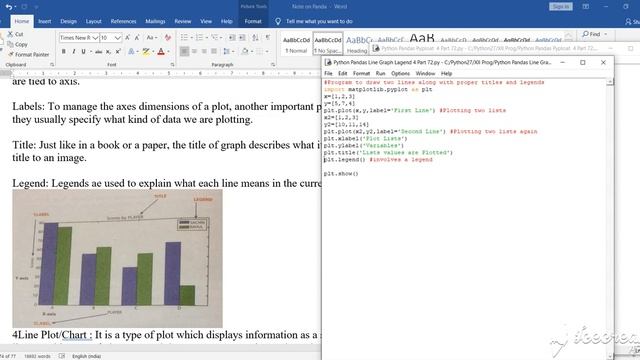Open the Change Case (Aa) dropdown
640x360 pixels.
[151, 38]
